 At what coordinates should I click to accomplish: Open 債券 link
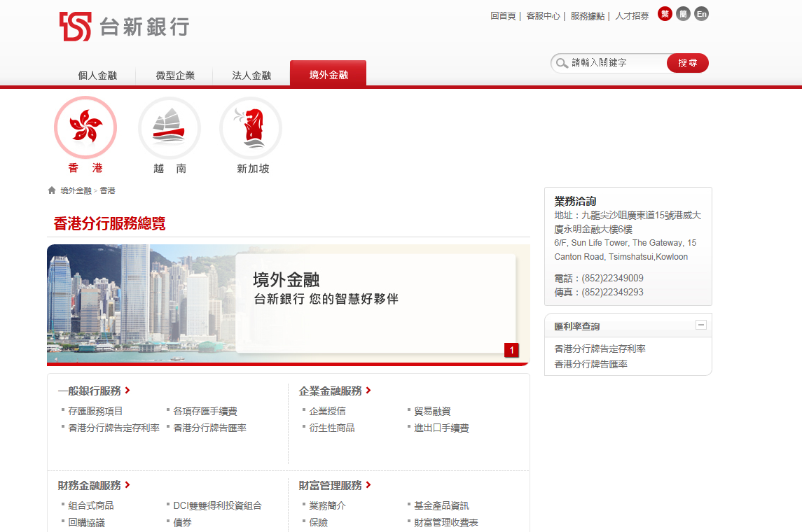183,522
